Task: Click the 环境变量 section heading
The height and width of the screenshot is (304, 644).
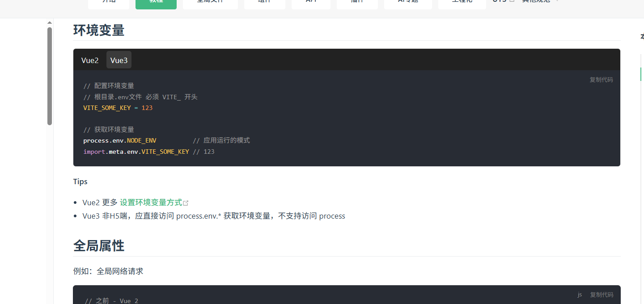Action: pos(99,30)
